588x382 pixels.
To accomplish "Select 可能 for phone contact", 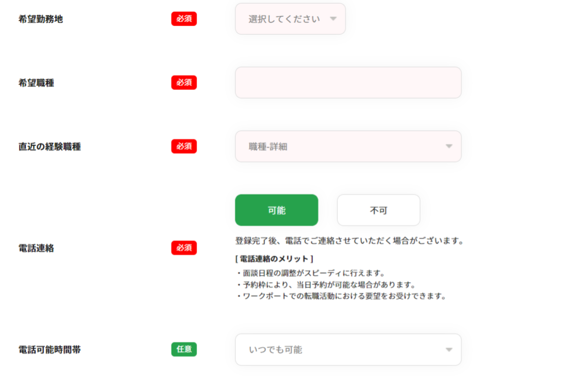I will point(276,210).
